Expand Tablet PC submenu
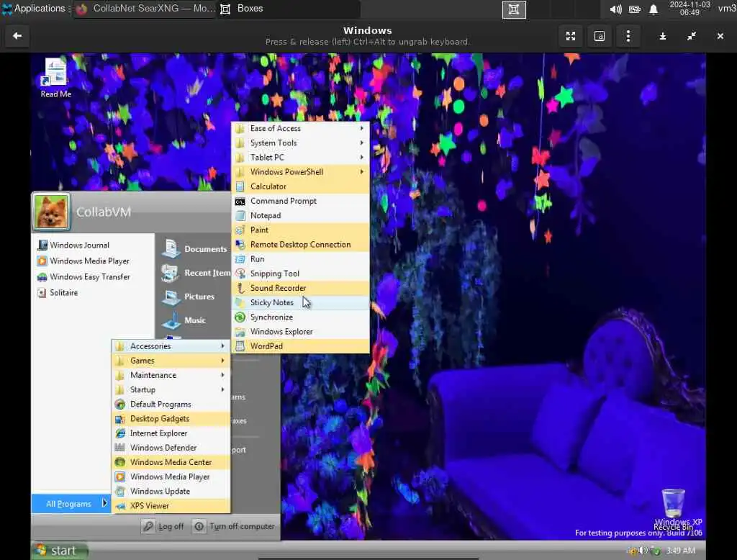Screen dimensions: 737x560 (x=300, y=158)
